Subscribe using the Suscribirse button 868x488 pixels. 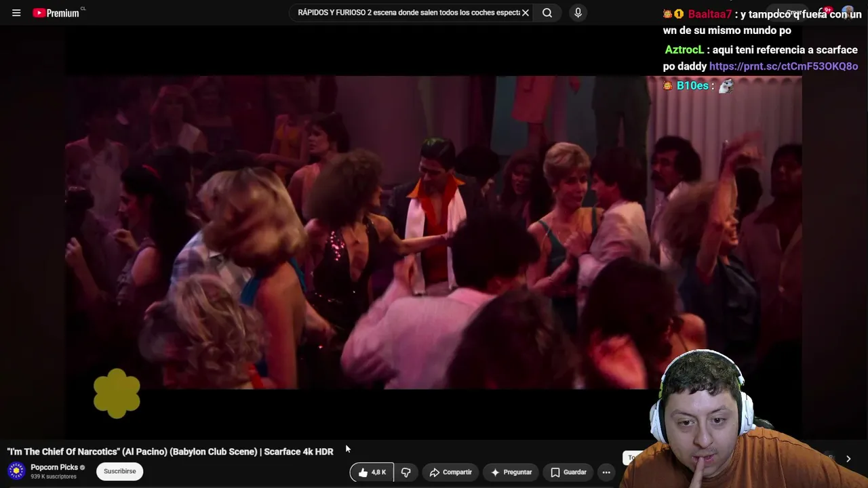click(120, 472)
